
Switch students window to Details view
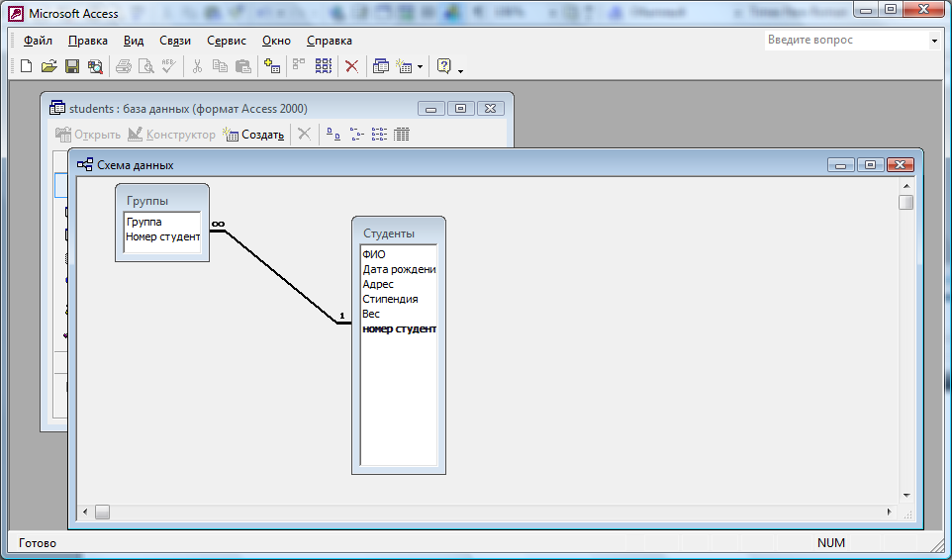click(x=402, y=135)
